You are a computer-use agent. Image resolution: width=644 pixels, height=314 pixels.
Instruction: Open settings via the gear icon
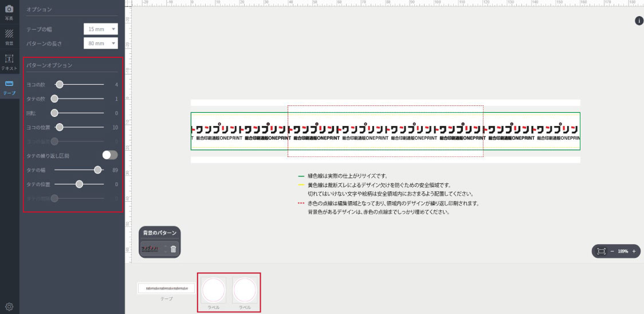pyautogui.click(x=9, y=307)
